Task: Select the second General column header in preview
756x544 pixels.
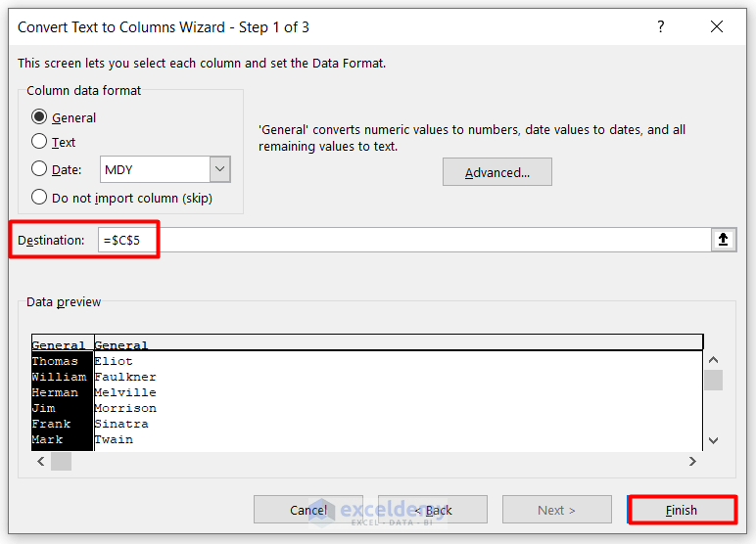Action: point(399,344)
